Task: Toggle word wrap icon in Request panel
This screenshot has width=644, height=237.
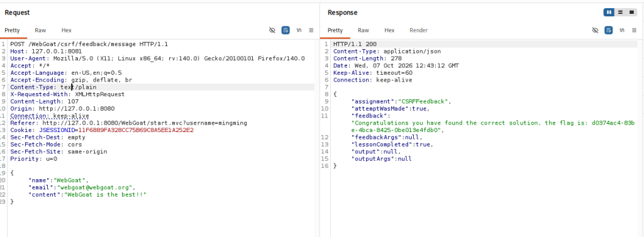Action: tap(286, 30)
